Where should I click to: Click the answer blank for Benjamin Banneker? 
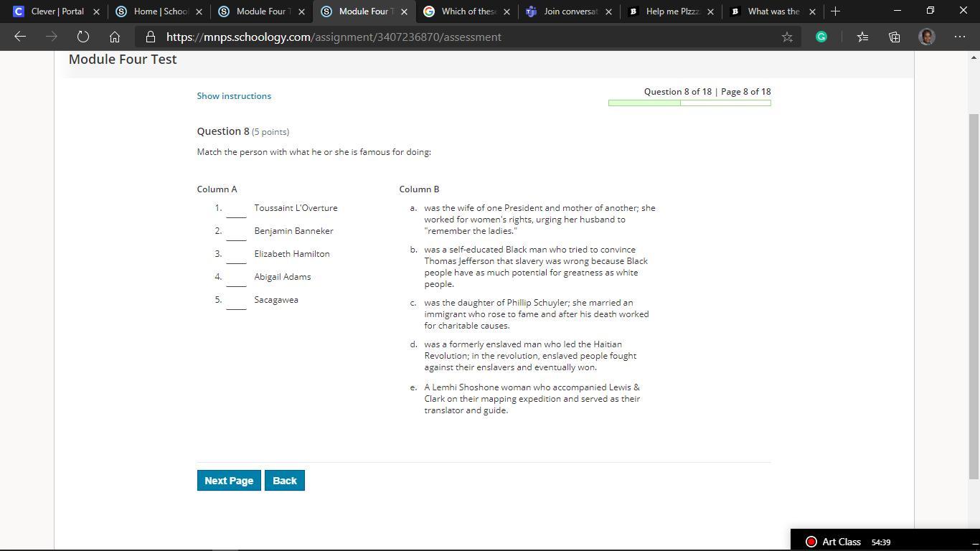tap(236, 232)
